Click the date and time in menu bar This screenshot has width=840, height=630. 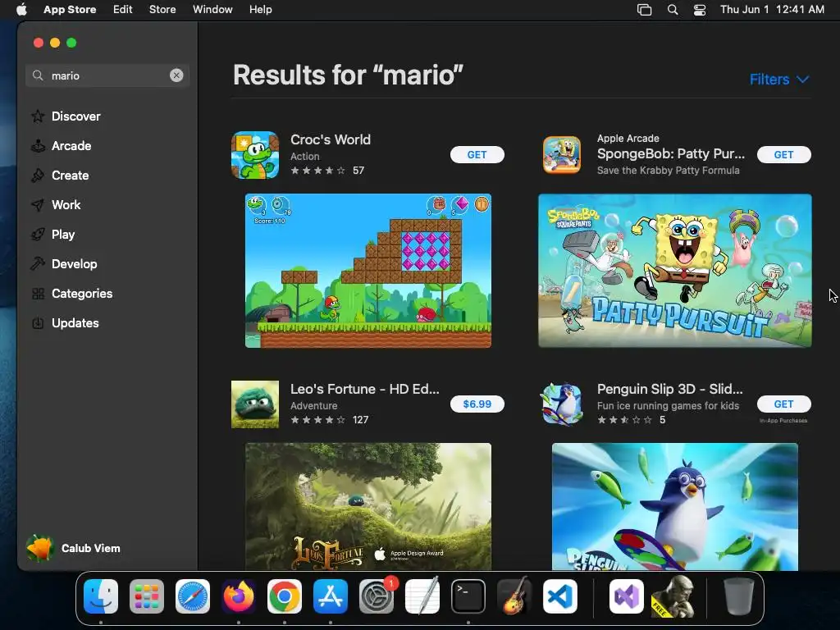click(x=772, y=10)
